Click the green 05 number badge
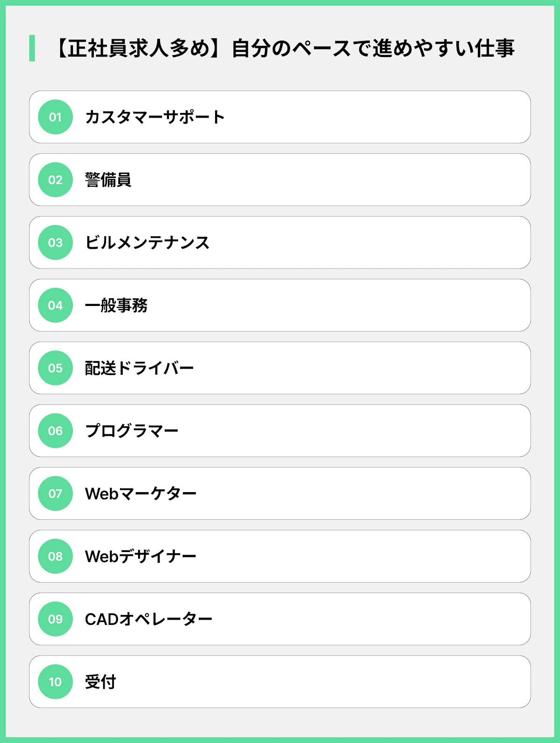 pyautogui.click(x=55, y=368)
